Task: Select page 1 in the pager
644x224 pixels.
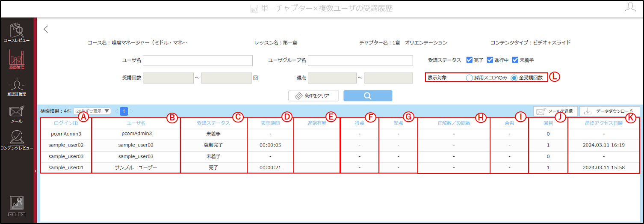Action: click(124, 111)
